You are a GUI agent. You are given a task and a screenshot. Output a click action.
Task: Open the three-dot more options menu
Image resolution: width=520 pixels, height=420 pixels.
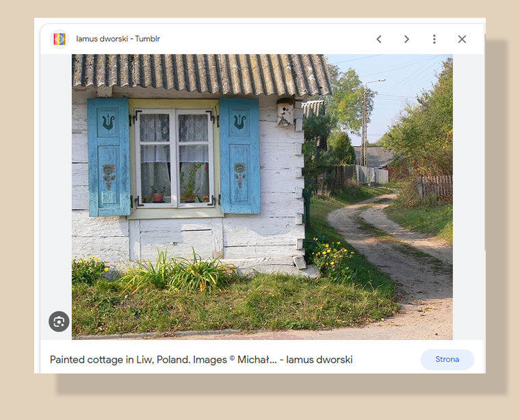(x=434, y=39)
